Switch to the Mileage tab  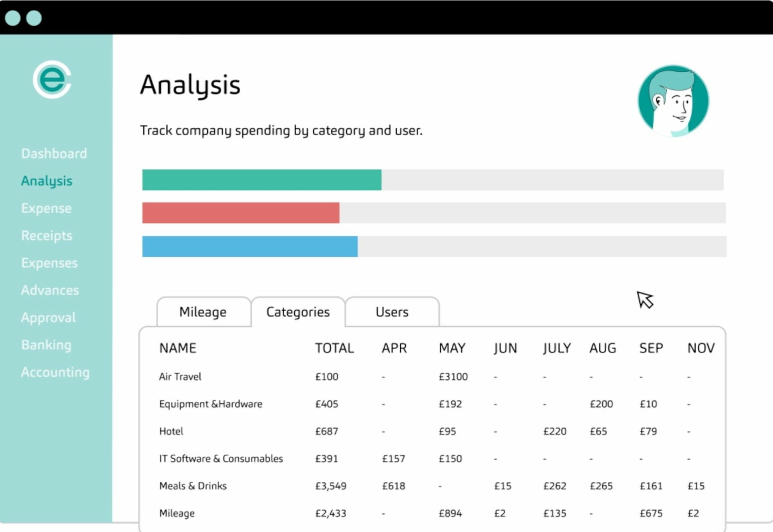click(203, 311)
